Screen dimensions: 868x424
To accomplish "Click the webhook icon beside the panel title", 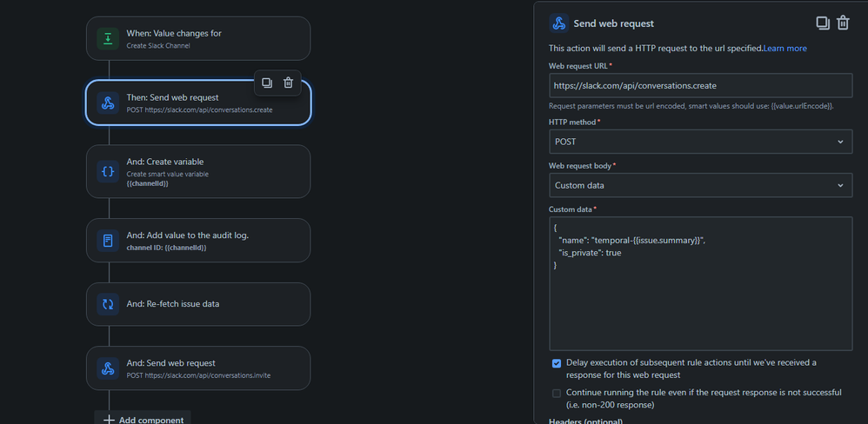I will (x=559, y=23).
